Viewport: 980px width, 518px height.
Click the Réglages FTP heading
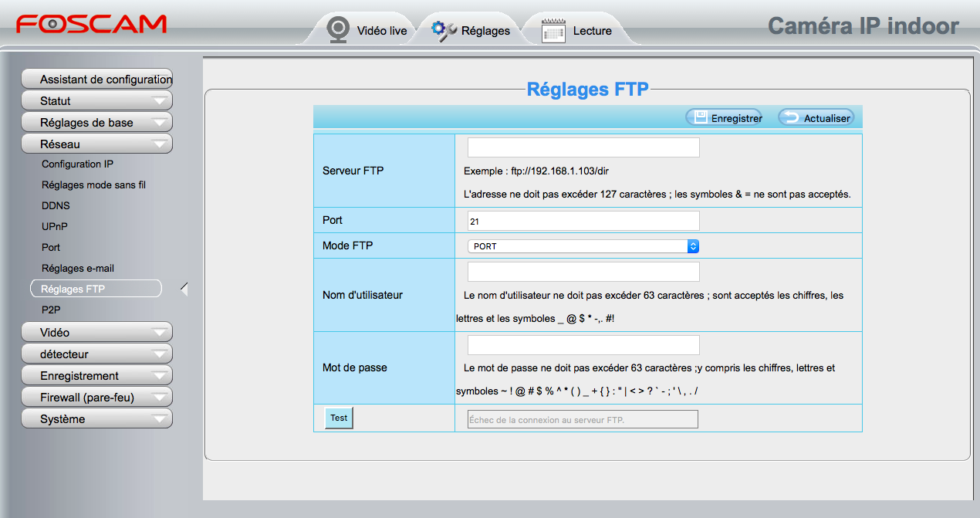588,90
